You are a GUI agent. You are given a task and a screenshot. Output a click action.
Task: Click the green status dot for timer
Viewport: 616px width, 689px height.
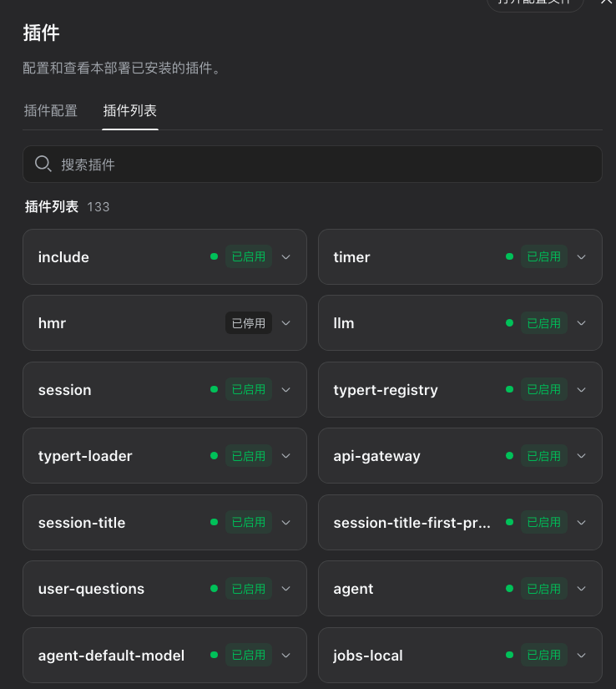(x=509, y=256)
